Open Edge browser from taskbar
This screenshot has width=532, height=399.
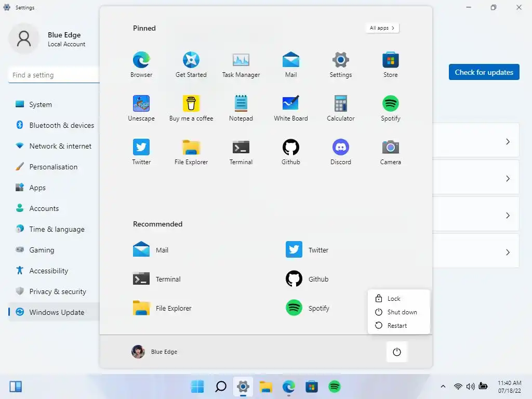(289, 387)
